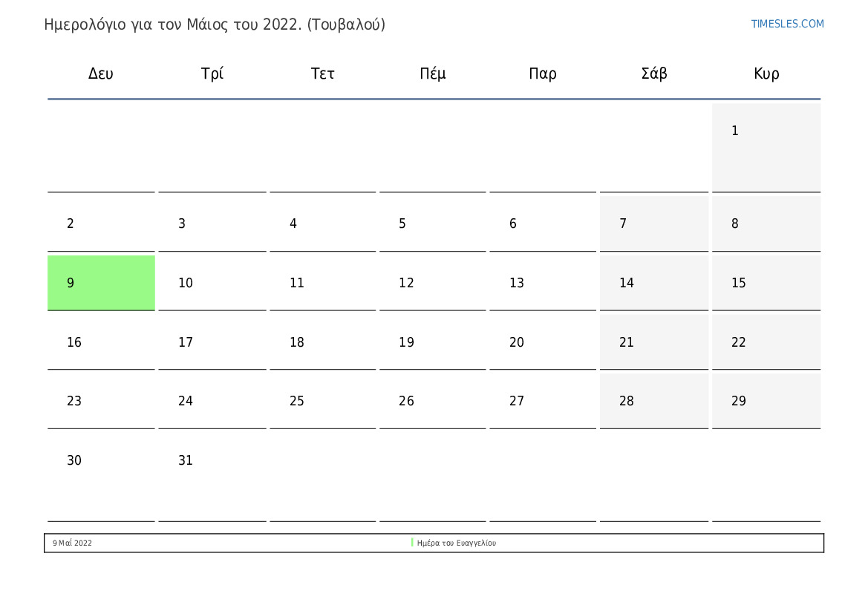Click the Κυρ weekday column header
Screen dimensions: 868x614
tap(766, 74)
